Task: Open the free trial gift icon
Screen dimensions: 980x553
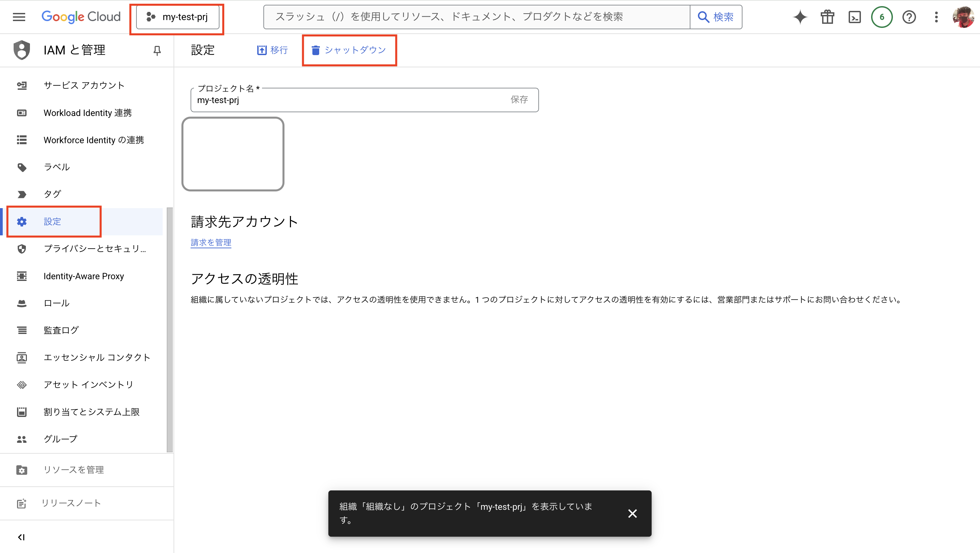Action: click(827, 17)
